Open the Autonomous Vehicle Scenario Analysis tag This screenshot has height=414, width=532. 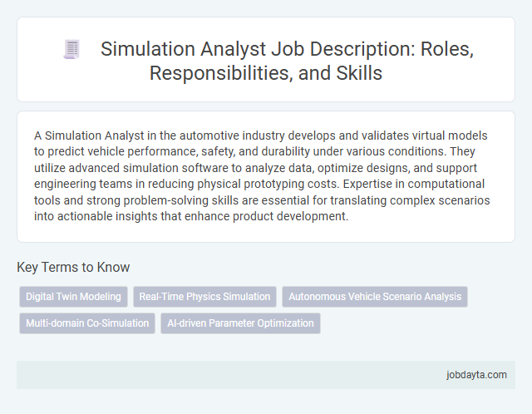(x=375, y=297)
